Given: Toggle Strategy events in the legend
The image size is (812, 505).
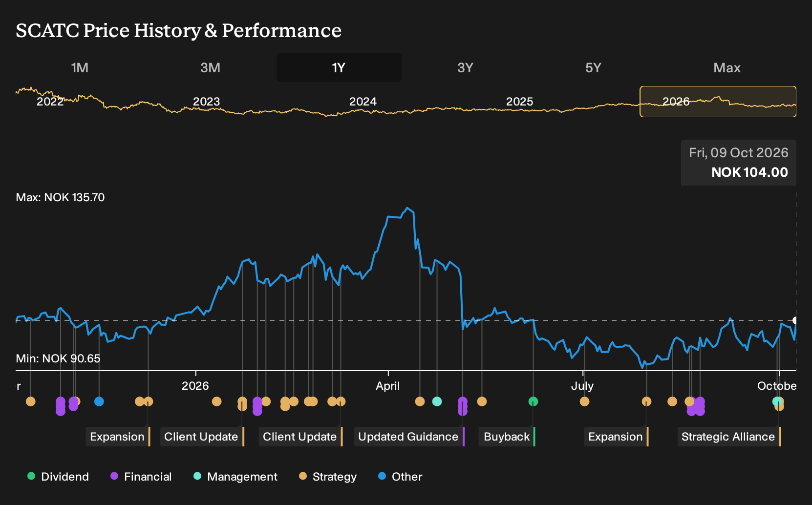Looking at the screenshot, I should [x=328, y=477].
